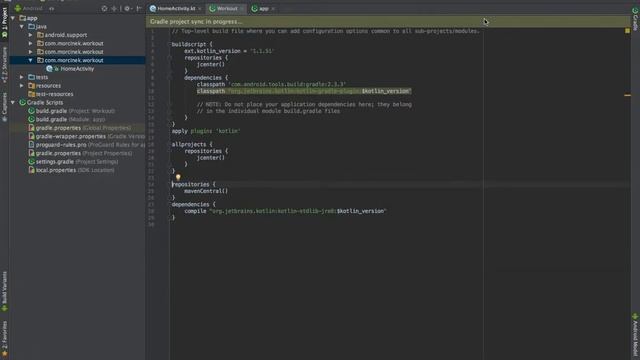The height and width of the screenshot is (360, 640).
Task: Click the com.android.tools.build classpath line
Action: 271,84
